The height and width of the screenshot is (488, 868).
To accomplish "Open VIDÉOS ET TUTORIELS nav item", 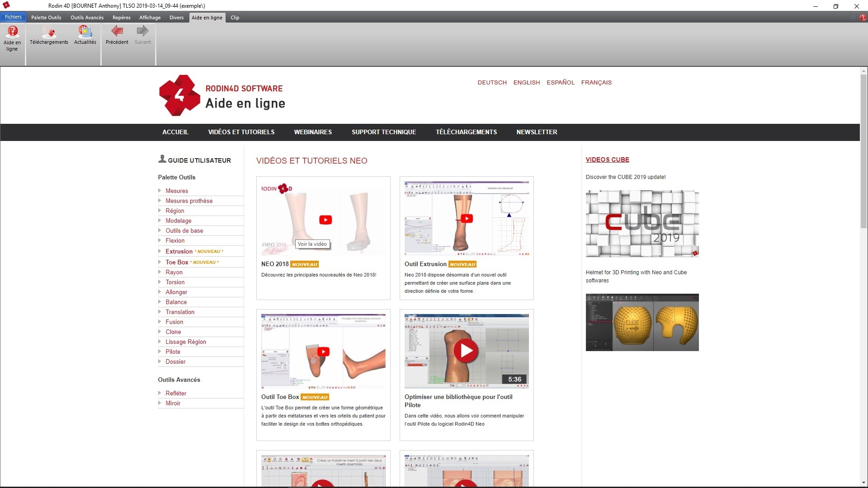I will coord(241,132).
